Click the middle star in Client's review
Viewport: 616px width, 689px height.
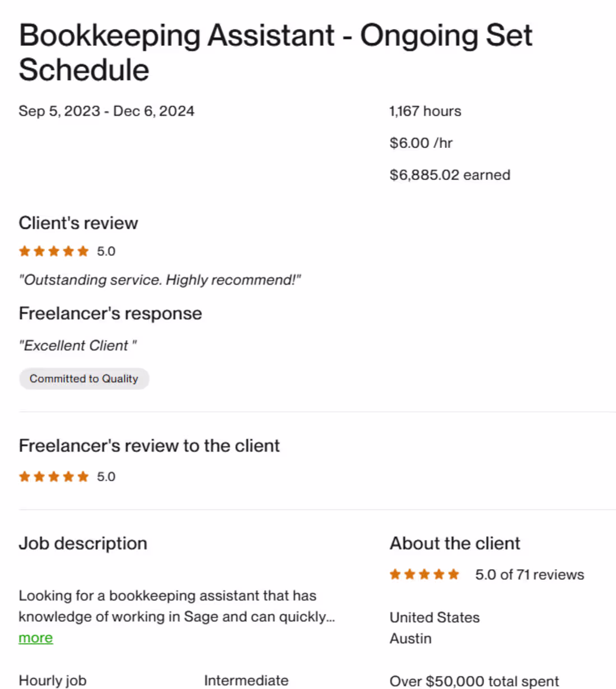[x=54, y=251]
